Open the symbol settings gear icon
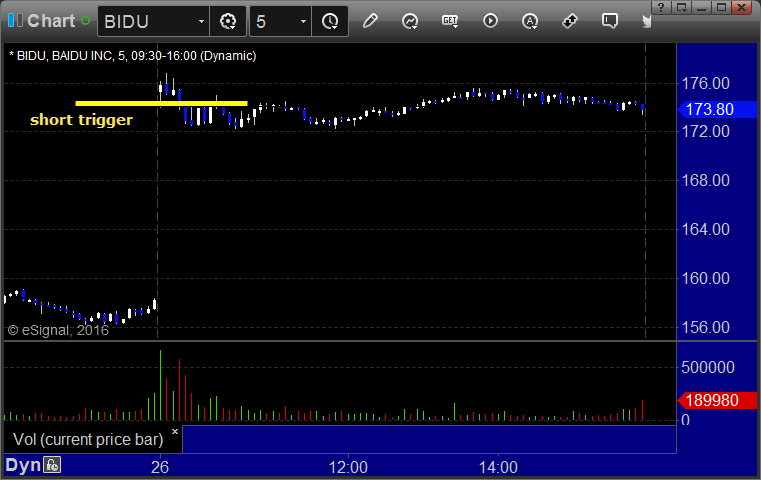761x480 pixels. click(x=228, y=21)
